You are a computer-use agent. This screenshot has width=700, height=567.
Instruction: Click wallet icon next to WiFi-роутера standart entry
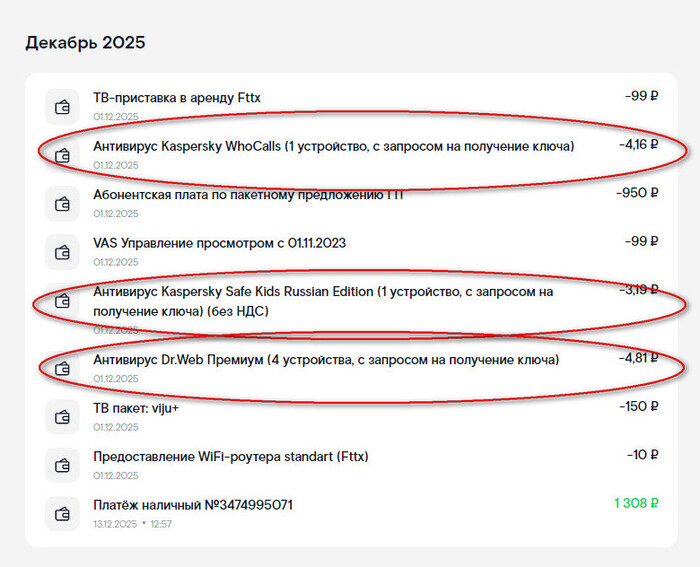coord(62,465)
